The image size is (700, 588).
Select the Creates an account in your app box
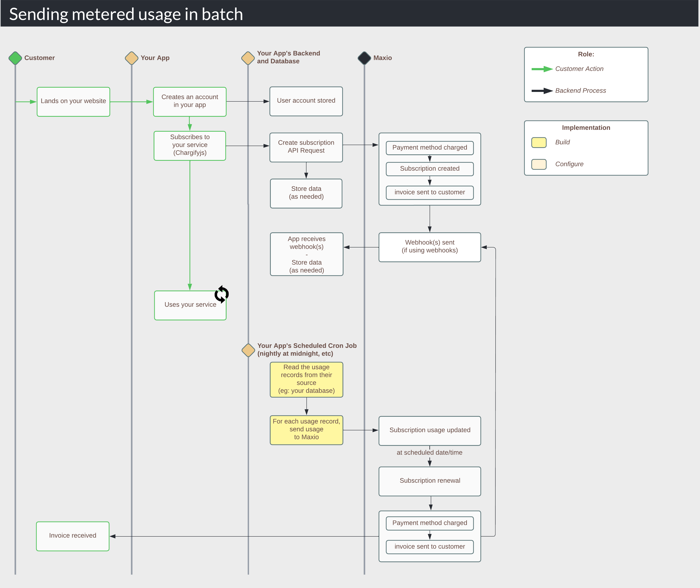coord(190,102)
